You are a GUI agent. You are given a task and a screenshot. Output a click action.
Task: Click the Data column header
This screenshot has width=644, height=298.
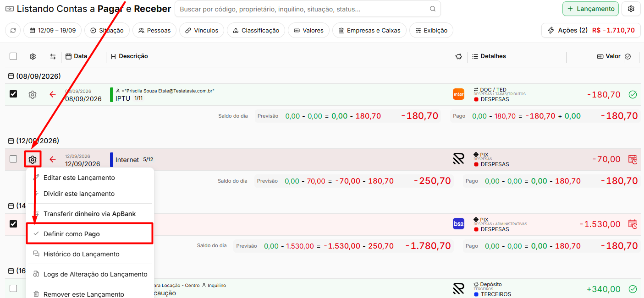(x=76, y=56)
